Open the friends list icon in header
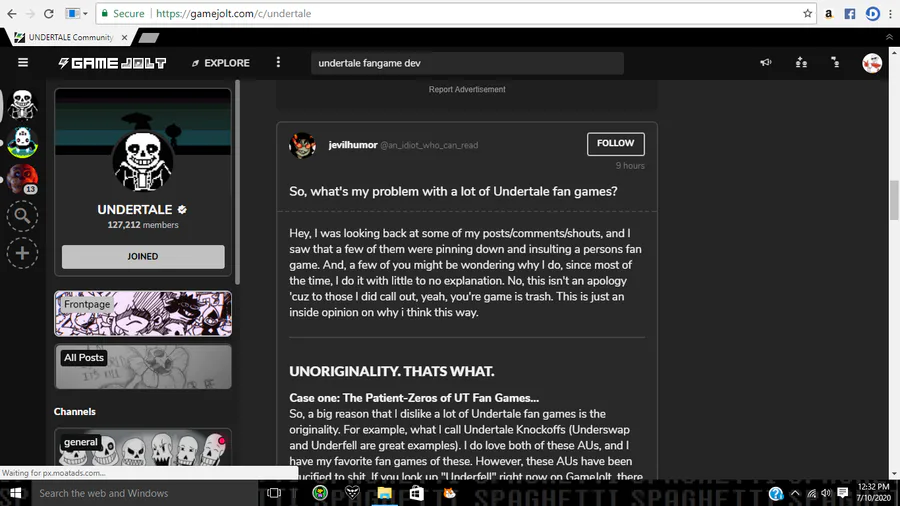The width and height of the screenshot is (900, 506). pyautogui.click(x=801, y=63)
